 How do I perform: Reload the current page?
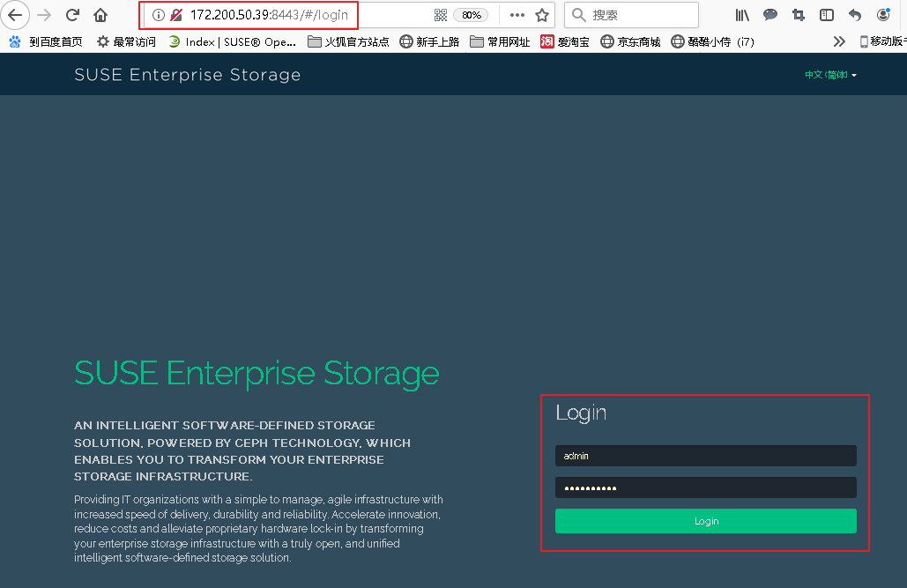pos(73,15)
